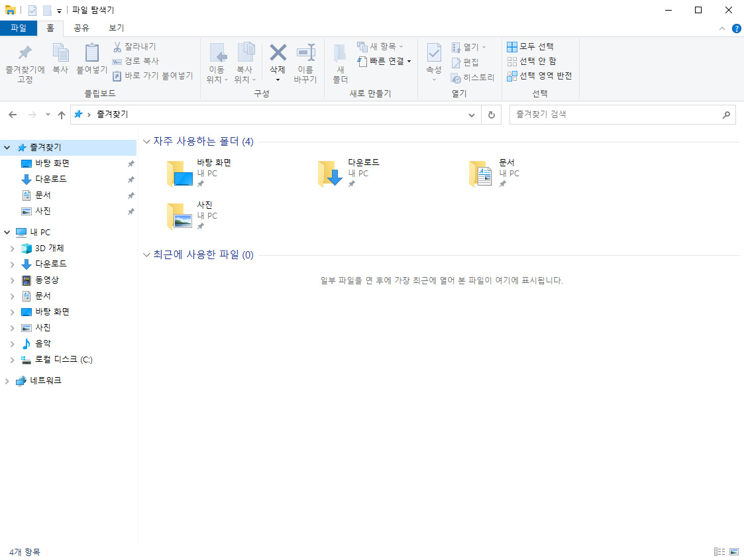The height and width of the screenshot is (560, 744).
Task: Expand 동영상 node in tree
Action: point(13,280)
